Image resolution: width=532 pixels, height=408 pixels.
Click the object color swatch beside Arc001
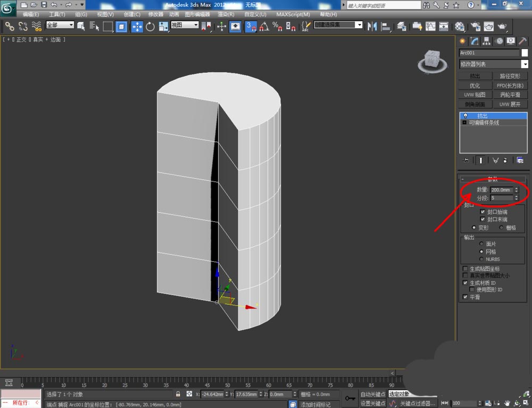pyautogui.click(x=525, y=53)
